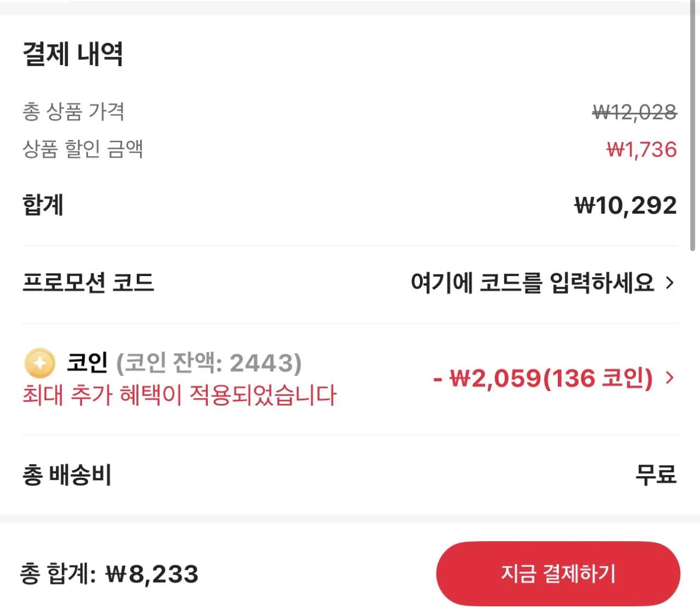
Task: Tap the -₩2,059(136 코인) discount amount
Action: 542,378
